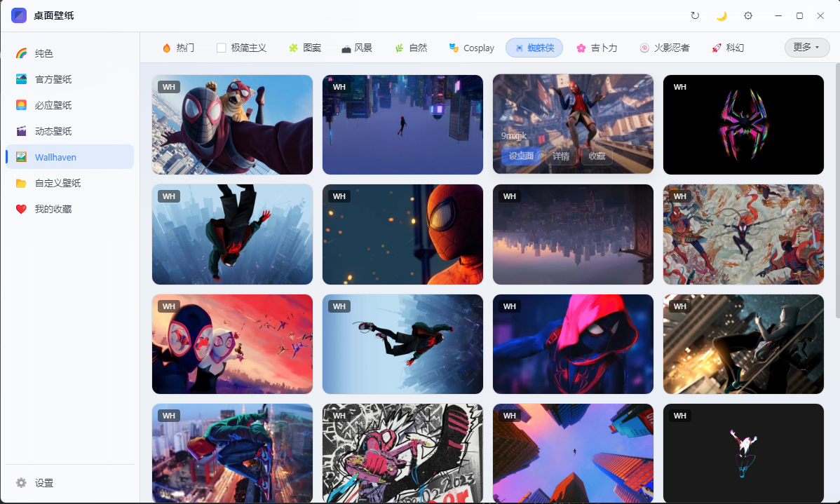Click the WH badge on the neon spider wallpaper
840x504 pixels.
click(x=680, y=87)
